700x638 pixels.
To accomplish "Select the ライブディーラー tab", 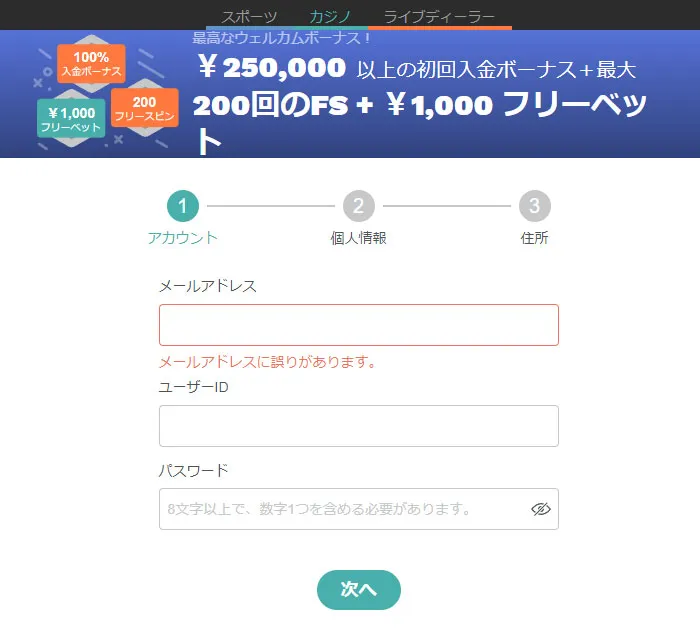I will (x=439, y=16).
